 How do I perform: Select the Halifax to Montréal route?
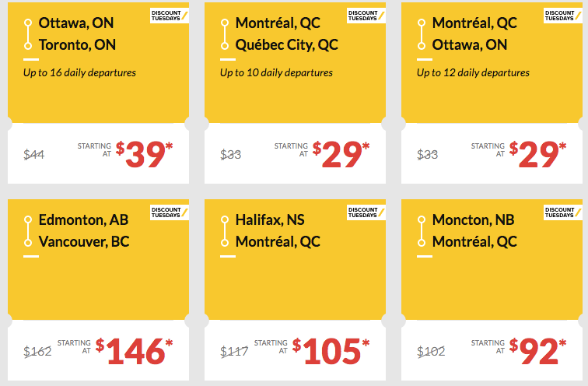click(279, 231)
